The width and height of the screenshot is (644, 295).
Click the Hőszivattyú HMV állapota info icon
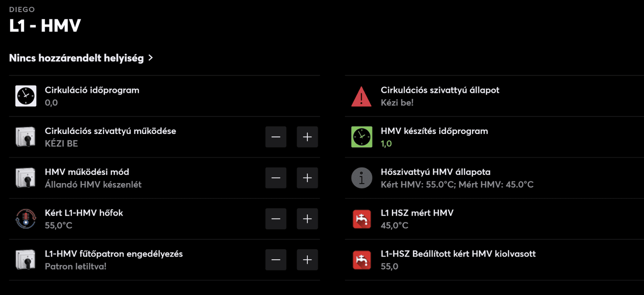tap(361, 178)
